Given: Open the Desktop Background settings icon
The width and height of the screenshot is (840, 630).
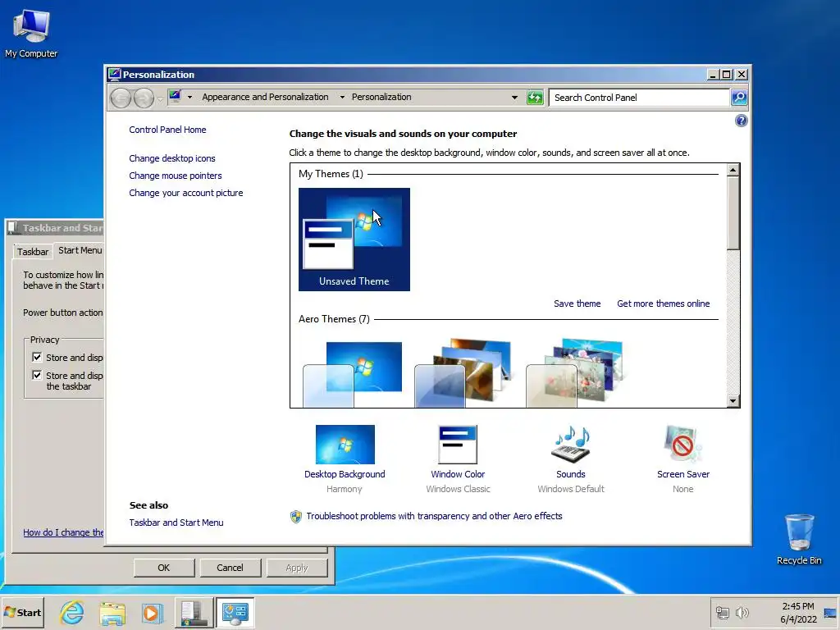Looking at the screenshot, I should click(x=345, y=444).
